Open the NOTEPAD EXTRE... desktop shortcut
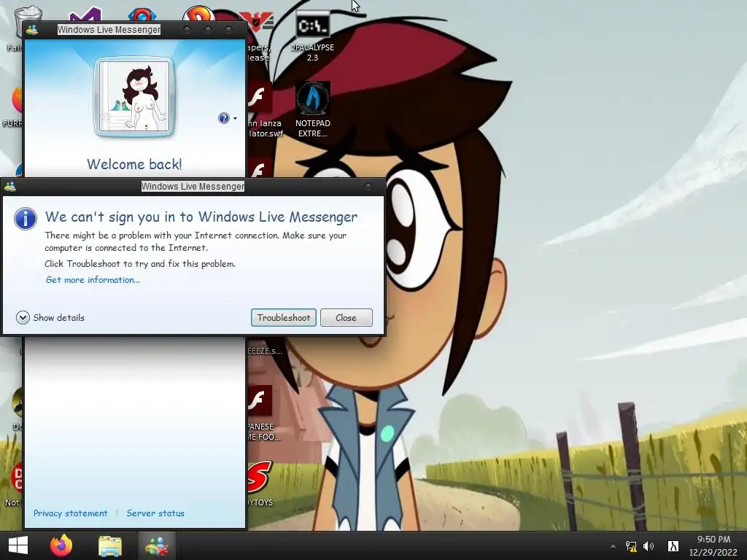Screen dimensions: 747x560 (x=312, y=109)
